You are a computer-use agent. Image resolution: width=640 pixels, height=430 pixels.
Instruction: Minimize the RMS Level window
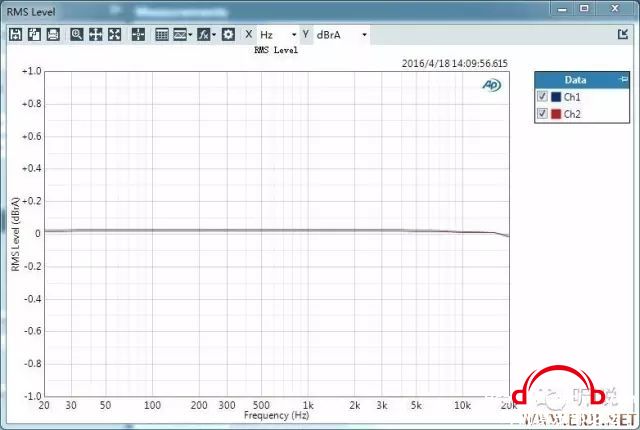[x=562, y=9]
